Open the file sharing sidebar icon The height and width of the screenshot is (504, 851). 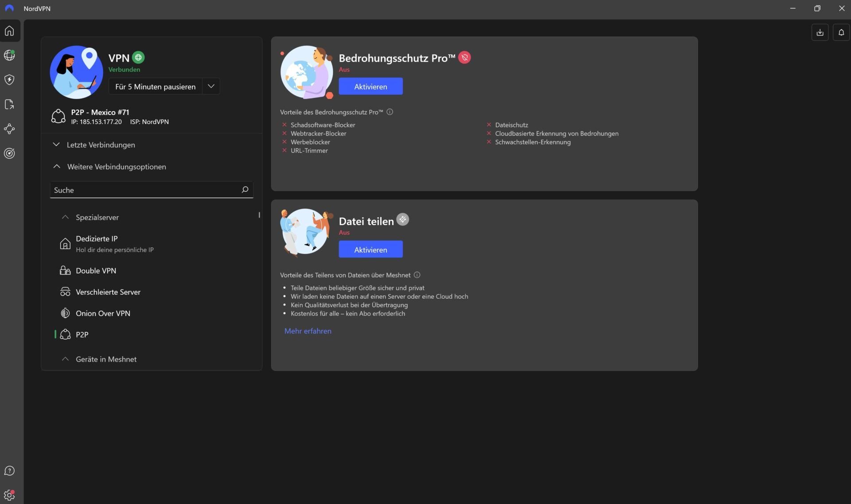pyautogui.click(x=9, y=104)
